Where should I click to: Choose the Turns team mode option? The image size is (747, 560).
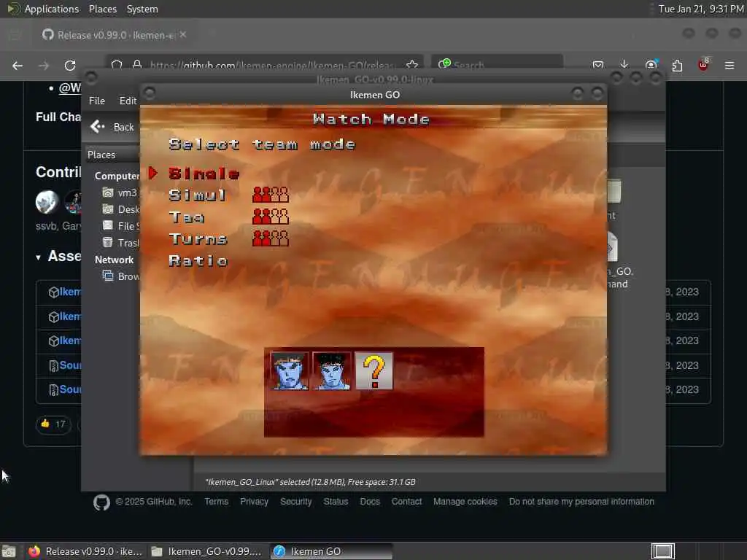point(198,238)
